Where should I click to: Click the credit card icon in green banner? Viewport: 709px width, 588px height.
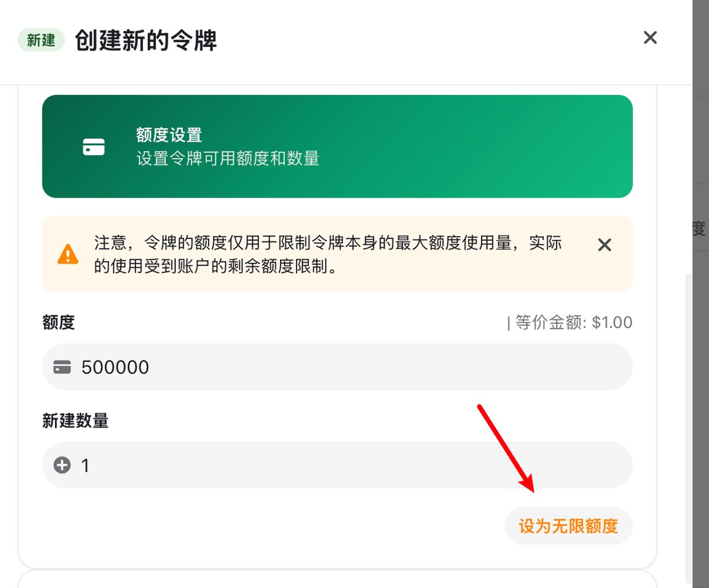[93, 146]
